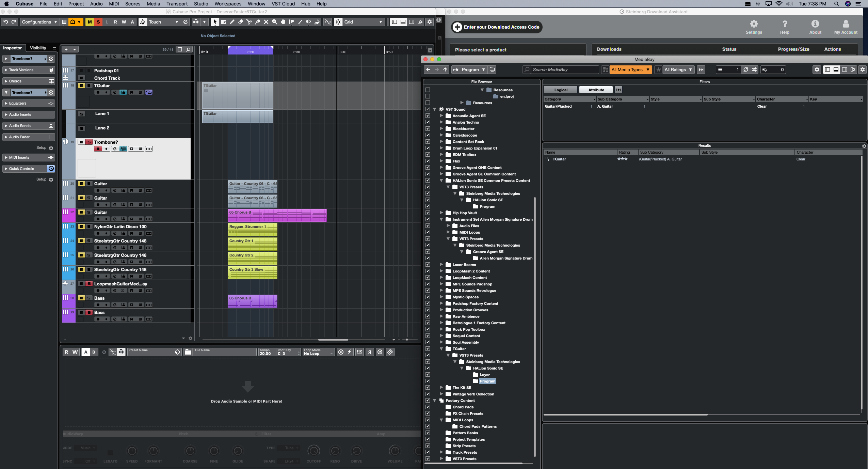Select the Split scissors tool
Image resolution: width=868 pixels, height=469 pixels.
(249, 22)
